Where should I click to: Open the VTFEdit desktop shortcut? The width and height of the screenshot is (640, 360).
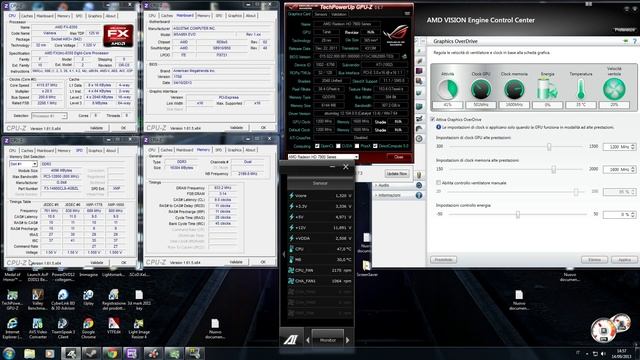pos(113,326)
